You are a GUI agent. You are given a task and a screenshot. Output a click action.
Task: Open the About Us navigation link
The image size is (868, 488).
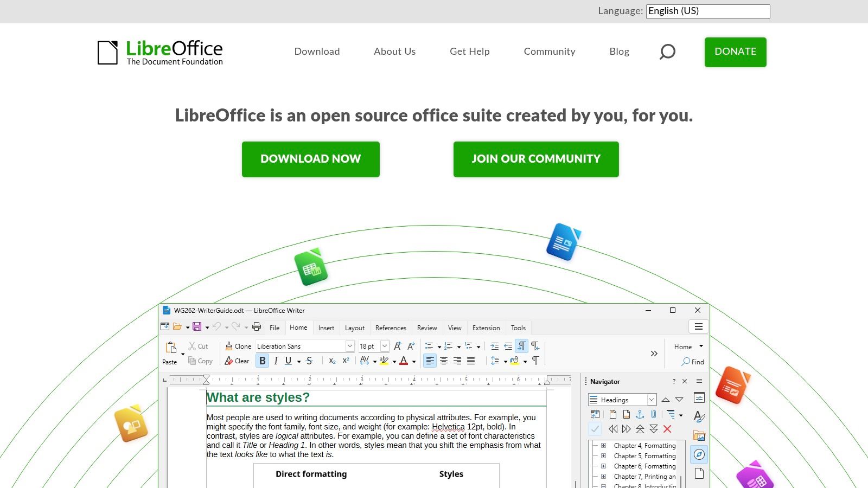pyautogui.click(x=395, y=52)
